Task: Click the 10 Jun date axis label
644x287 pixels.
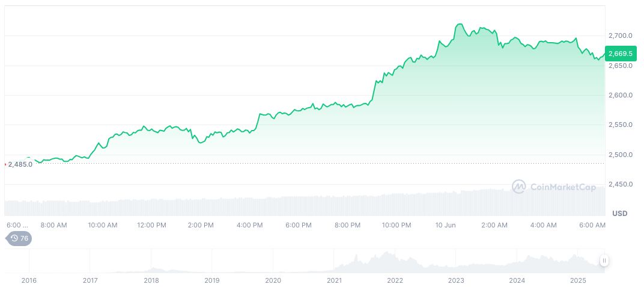Action: tap(446, 225)
